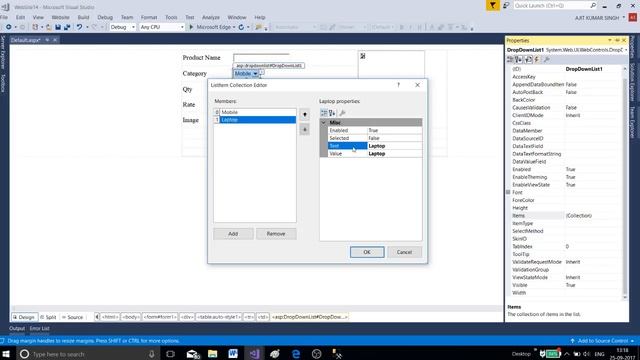Viewport: 640px width, 360px height.
Task: Open the Website menu
Action: point(60,17)
